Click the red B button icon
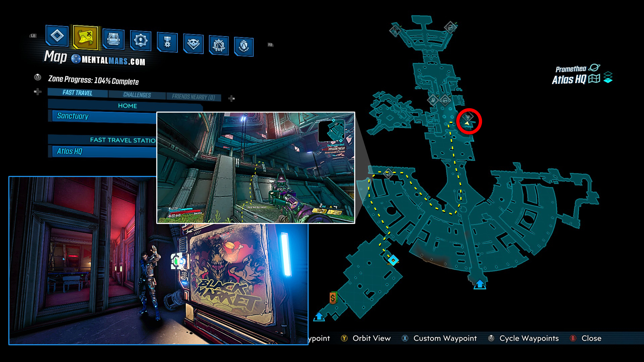Viewport: 644px width, 362px height. pos(573,338)
